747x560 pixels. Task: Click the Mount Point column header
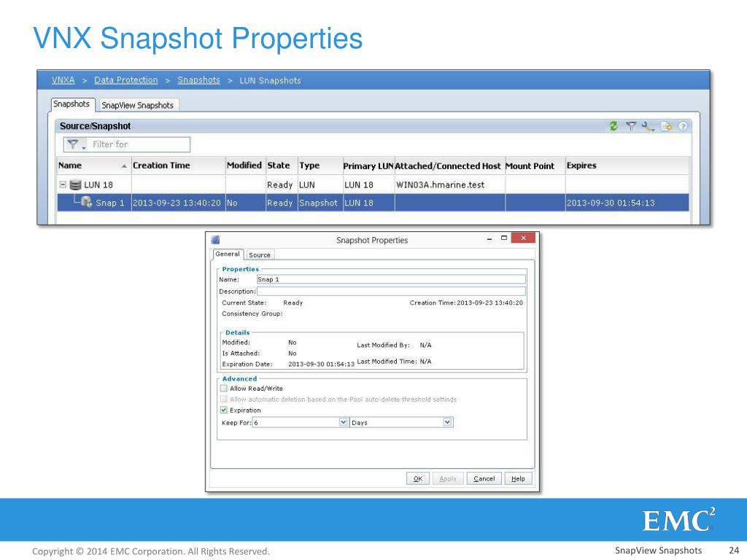click(x=535, y=166)
